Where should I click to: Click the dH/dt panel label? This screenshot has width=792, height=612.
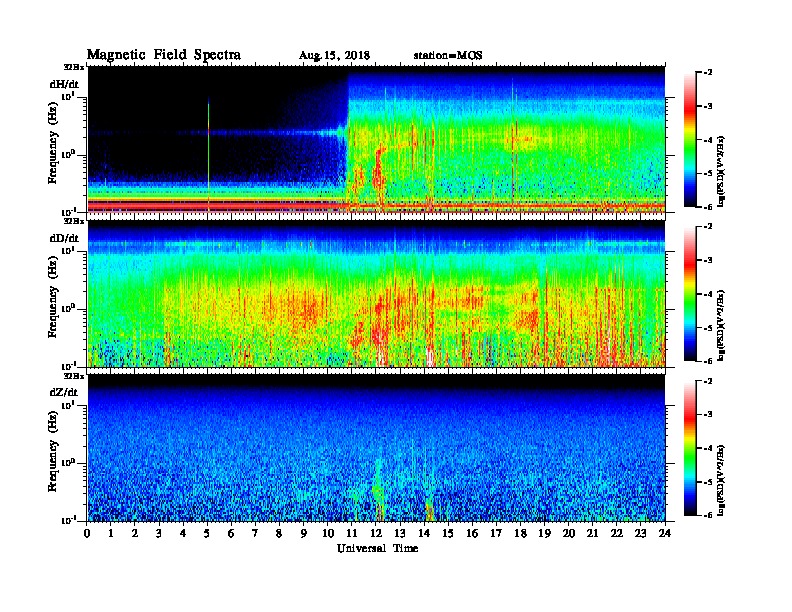click(x=64, y=84)
